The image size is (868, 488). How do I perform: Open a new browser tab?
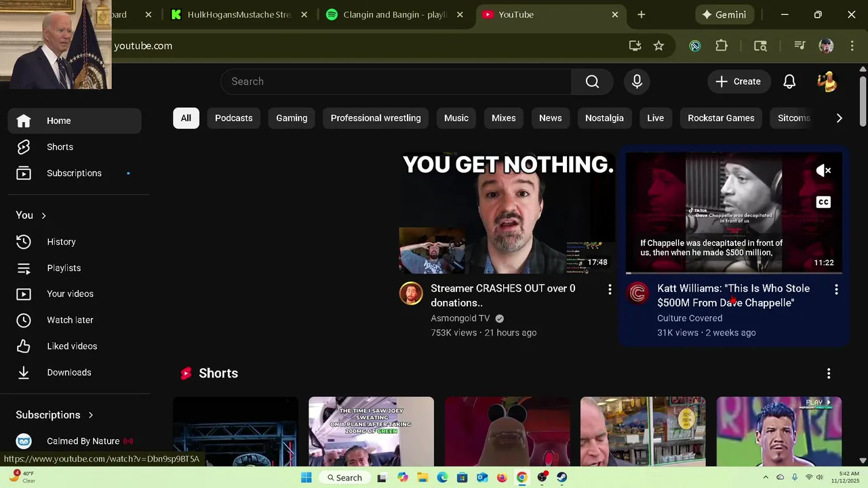click(642, 14)
